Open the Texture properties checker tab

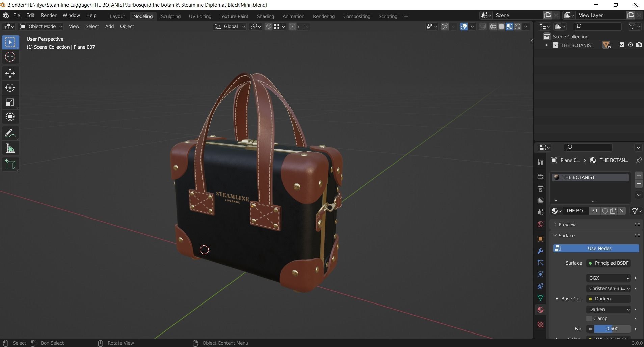[x=540, y=324]
